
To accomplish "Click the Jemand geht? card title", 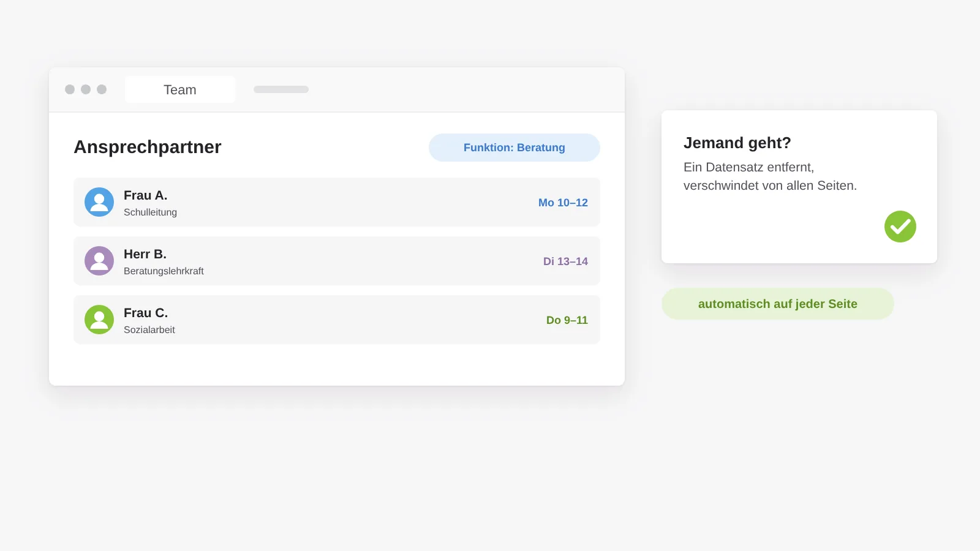I will click(x=737, y=143).
